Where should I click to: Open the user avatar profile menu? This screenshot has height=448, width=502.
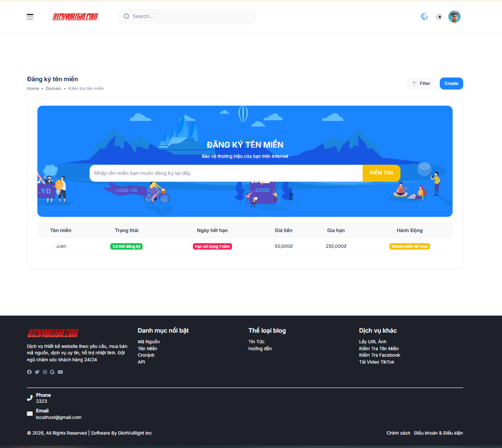point(454,17)
